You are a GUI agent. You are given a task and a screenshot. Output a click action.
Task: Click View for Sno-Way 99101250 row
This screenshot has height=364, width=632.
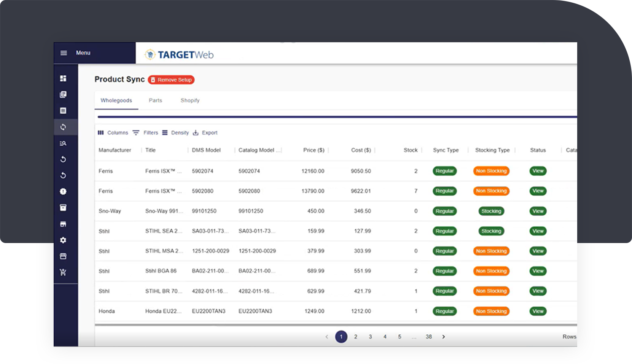[538, 211]
